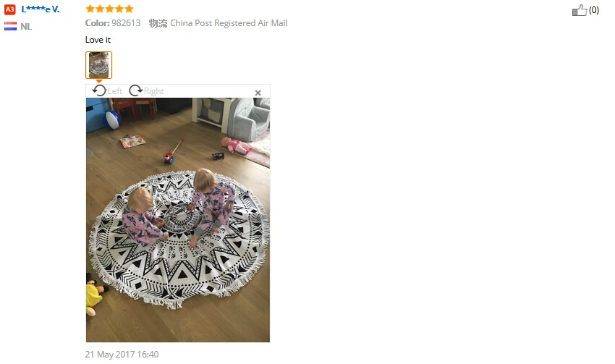The image size is (615, 364).
Task: Open reviewer L*****e V. profile
Action: (41, 9)
